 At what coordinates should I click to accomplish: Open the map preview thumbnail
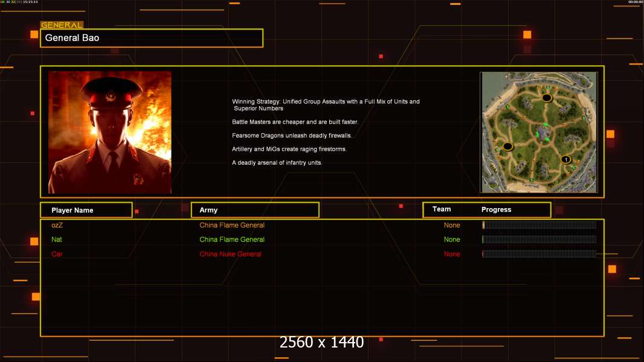539,132
